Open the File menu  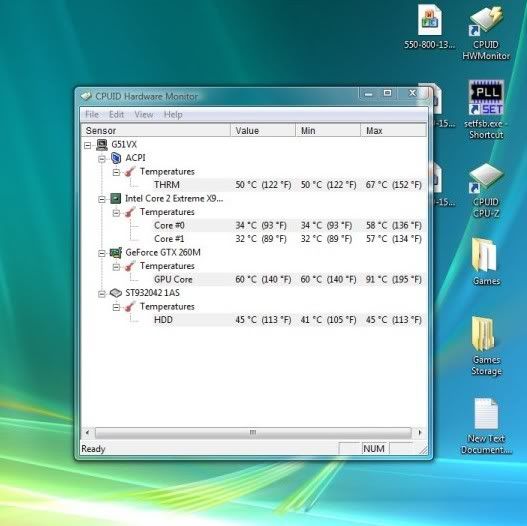(x=92, y=115)
